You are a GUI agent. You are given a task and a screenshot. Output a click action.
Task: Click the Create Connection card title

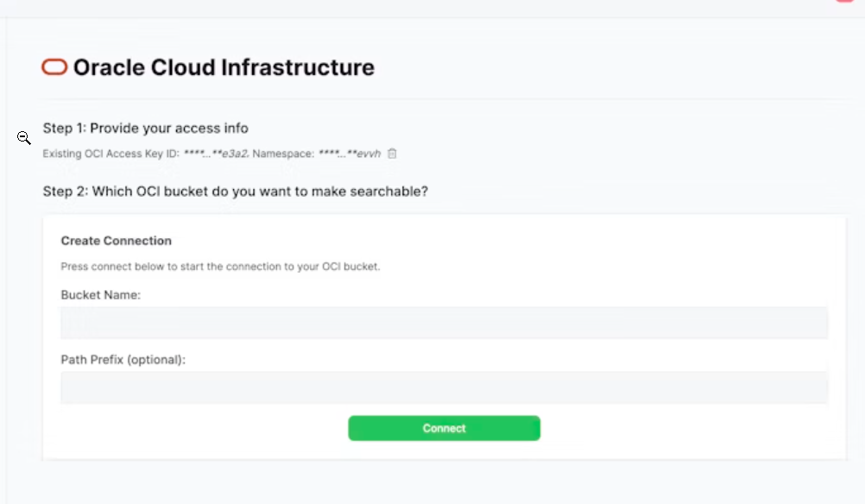pyautogui.click(x=117, y=241)
